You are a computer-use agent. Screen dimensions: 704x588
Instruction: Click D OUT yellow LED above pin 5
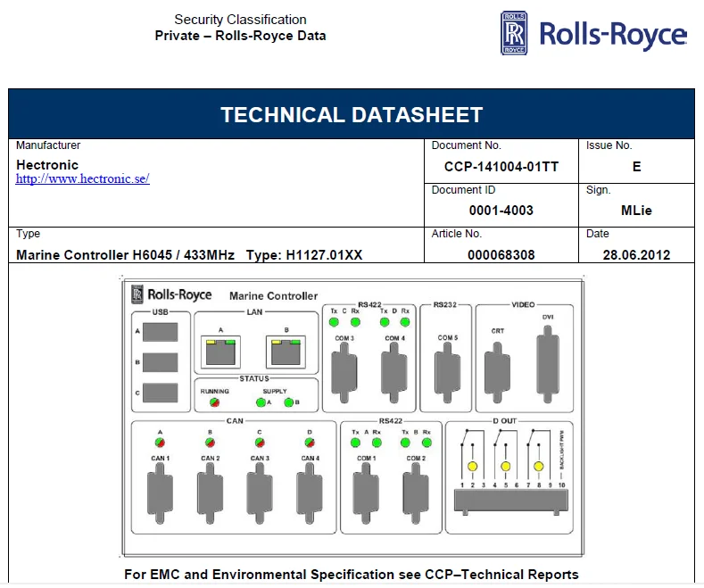point(506,467)
